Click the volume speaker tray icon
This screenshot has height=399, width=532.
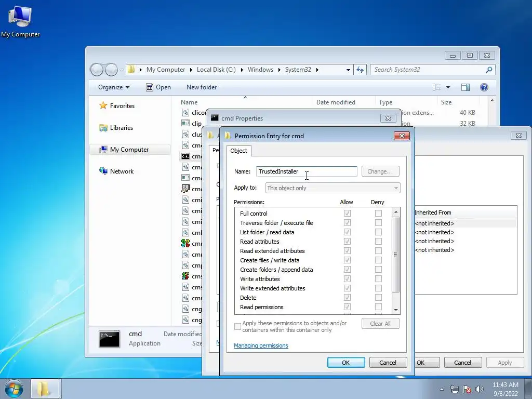pyautogui.click(x=480, y=389)
